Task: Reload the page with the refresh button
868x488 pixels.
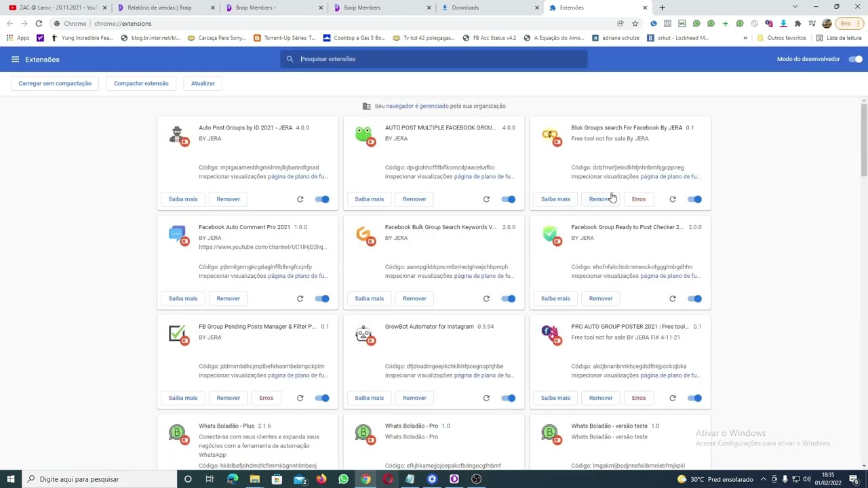Action: pyautogui.click(x=39, y=23)
